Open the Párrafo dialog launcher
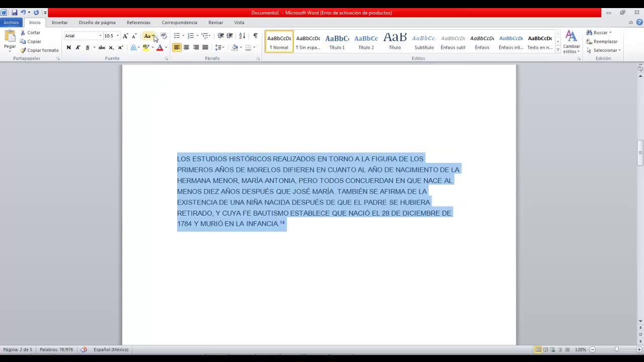The height and width of the screenshot is (362, 644). click(259, 59)
